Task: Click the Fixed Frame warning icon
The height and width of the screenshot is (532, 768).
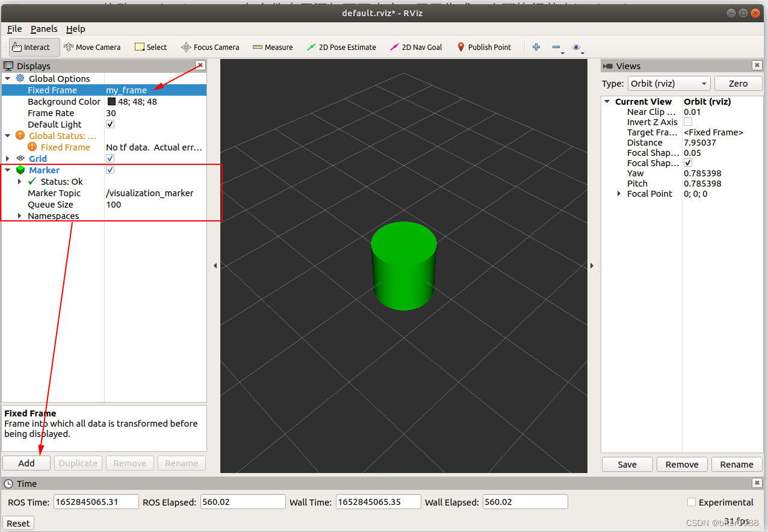Action: tap(33, 147)
